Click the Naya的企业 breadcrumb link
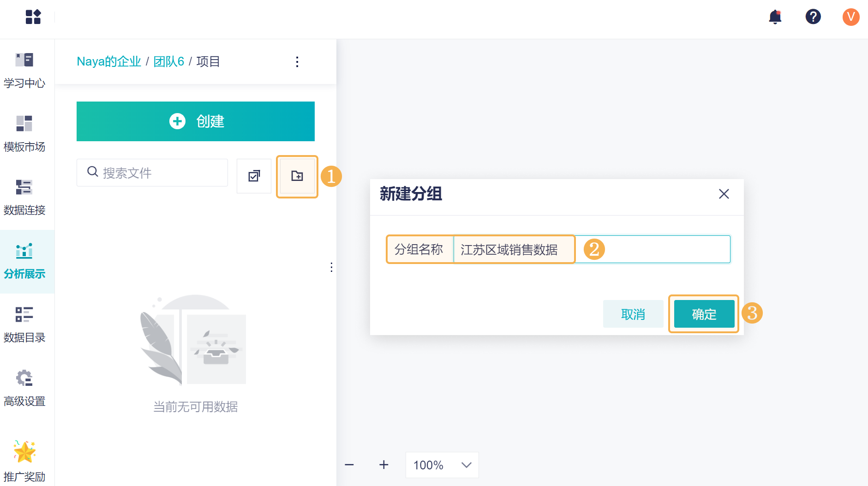 (109, 62)
